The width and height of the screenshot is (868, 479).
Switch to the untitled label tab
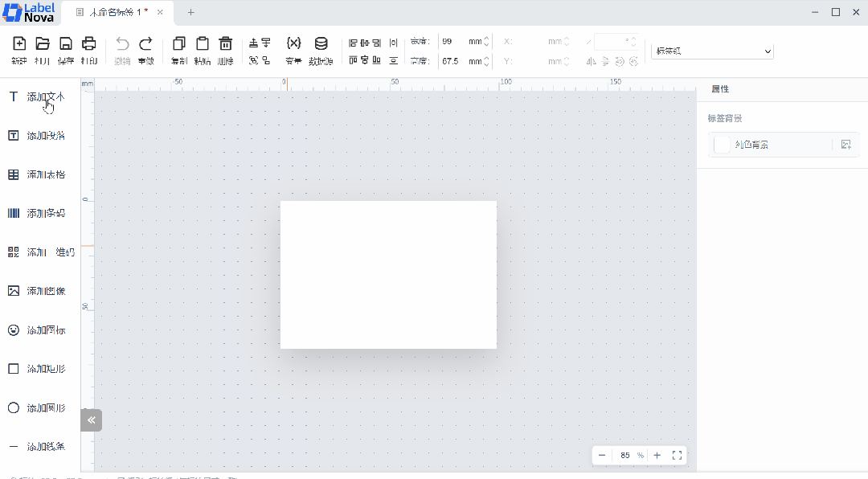point(118,12)
